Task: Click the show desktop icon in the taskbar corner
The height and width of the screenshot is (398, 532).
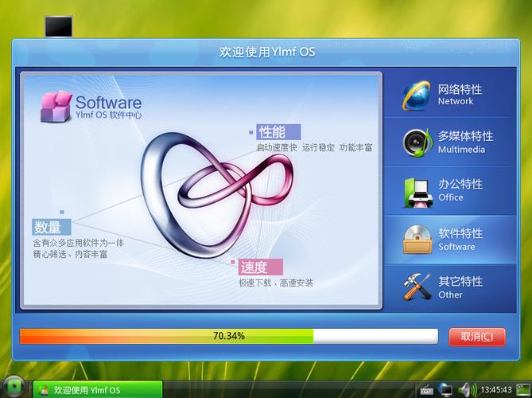Action: [523, 389]
